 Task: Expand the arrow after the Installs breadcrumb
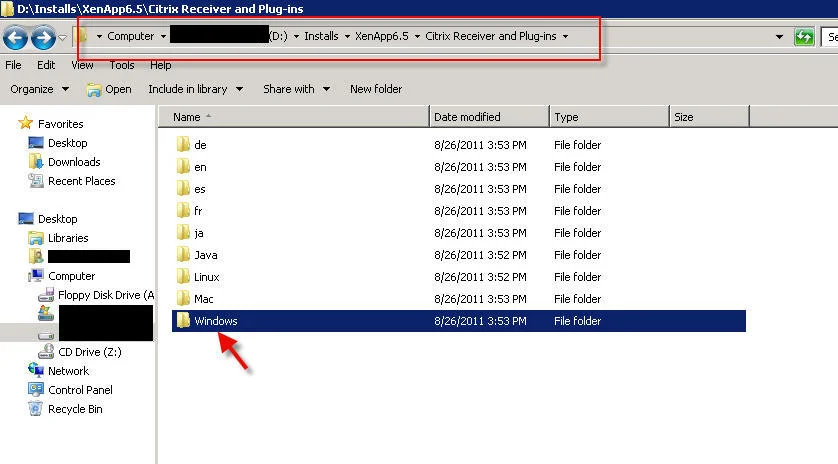[347, 36]
